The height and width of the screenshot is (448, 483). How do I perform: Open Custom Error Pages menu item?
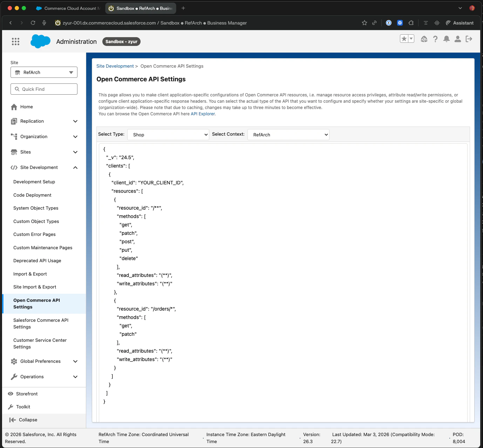coord(34,235)
